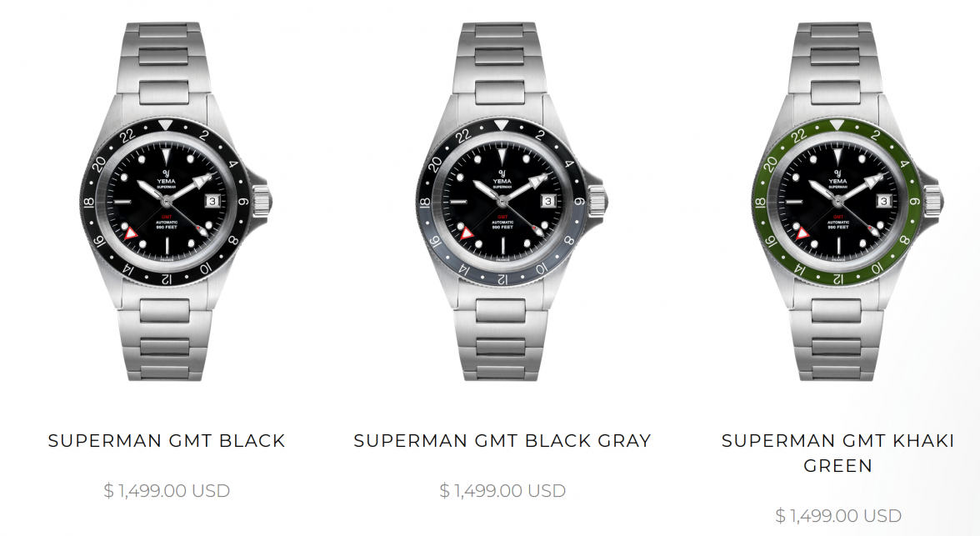Click the SUPERMAN GMT BLACK GRAY product title
Viewport: 980px width, 536px height.
[x=502, y=441]
